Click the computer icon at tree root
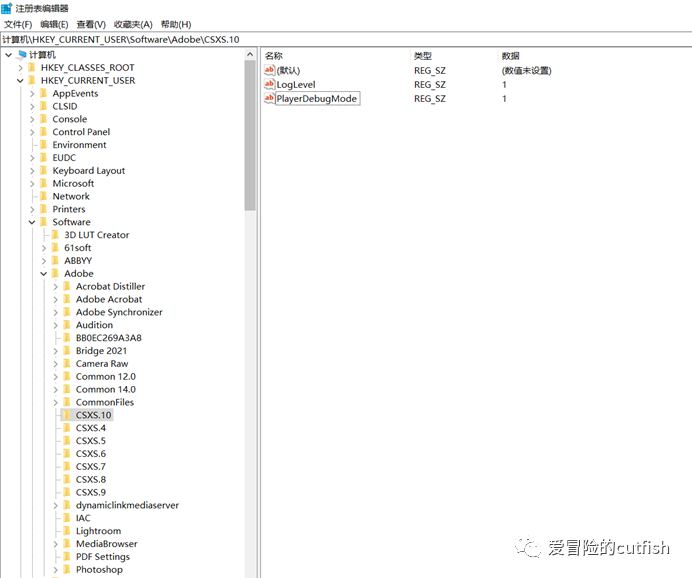 (x=22, y=55)
